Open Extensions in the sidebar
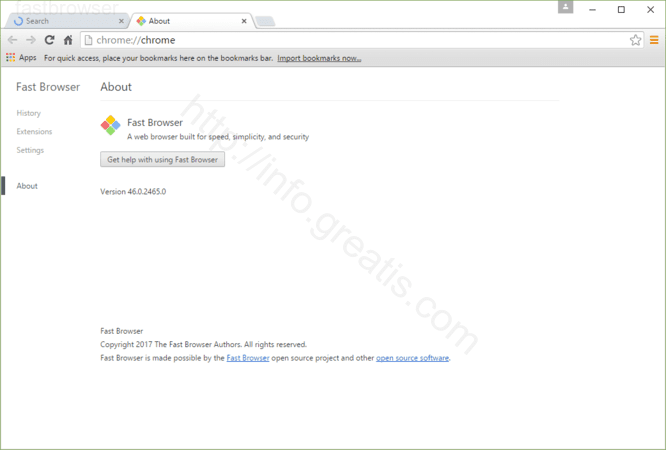Viewport: 666px width, 450px height. click(x=34, y=132)
